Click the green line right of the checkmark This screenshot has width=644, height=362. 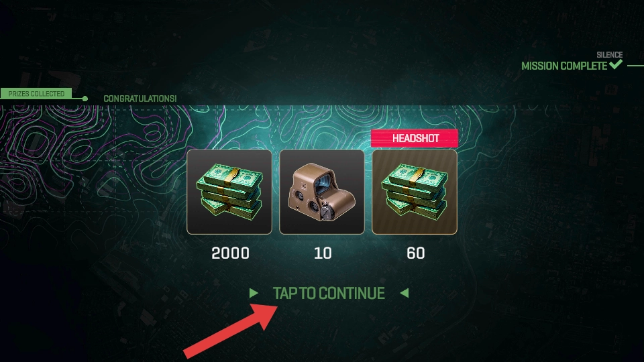coord(635,65)
